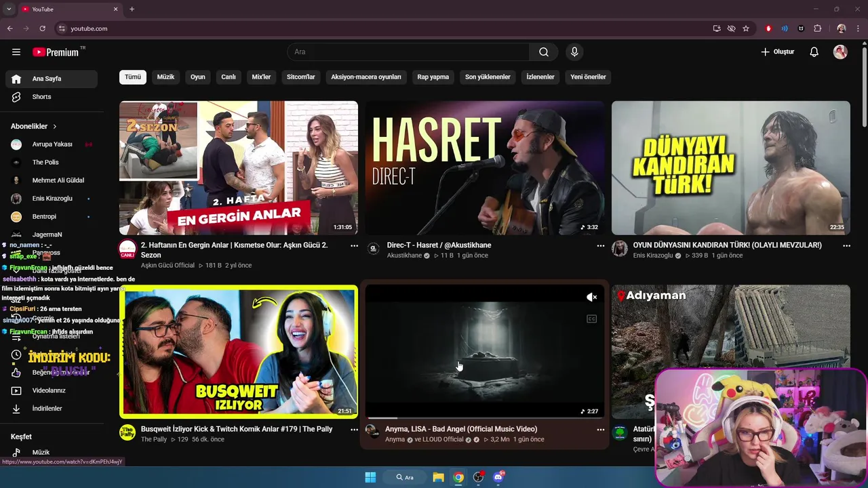The image size is (868, 488).
Task: Open İndirilenler downloads in sidebar
Action: pyautogui.click(x=52, y=409)
